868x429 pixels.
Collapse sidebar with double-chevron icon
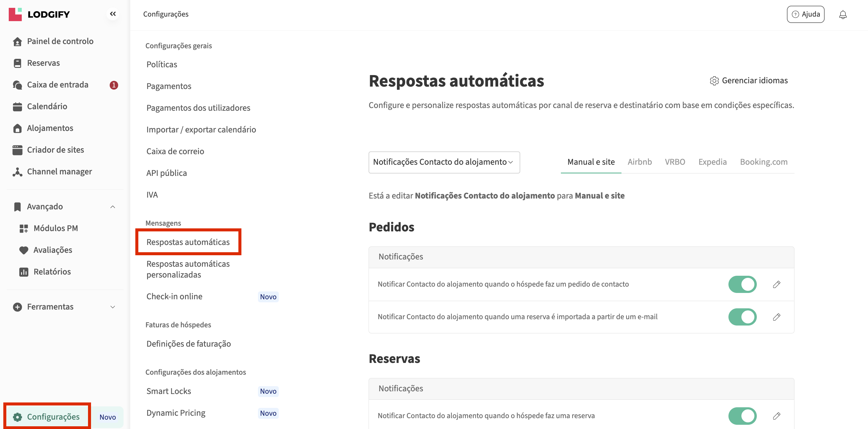tap(112, 14)
